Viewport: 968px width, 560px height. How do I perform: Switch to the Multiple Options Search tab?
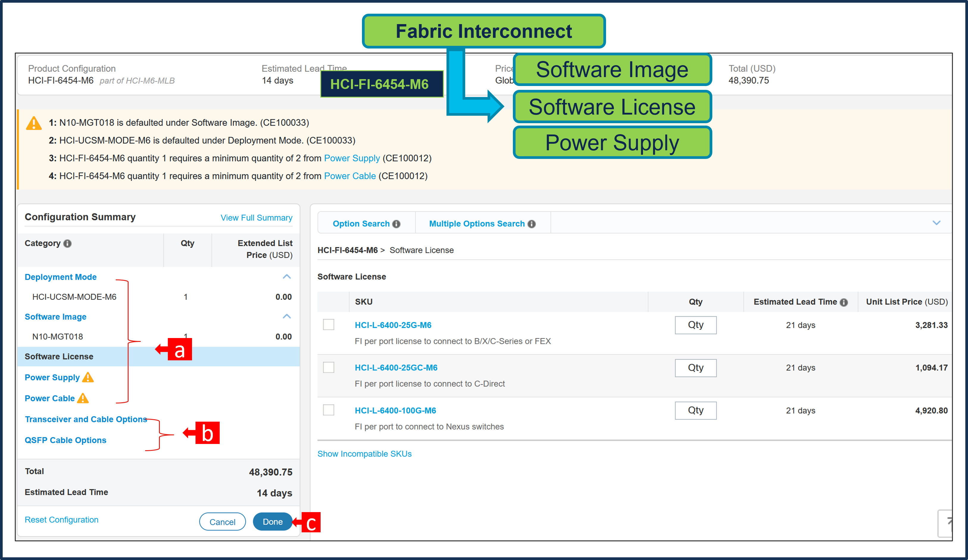click(482, 223)
